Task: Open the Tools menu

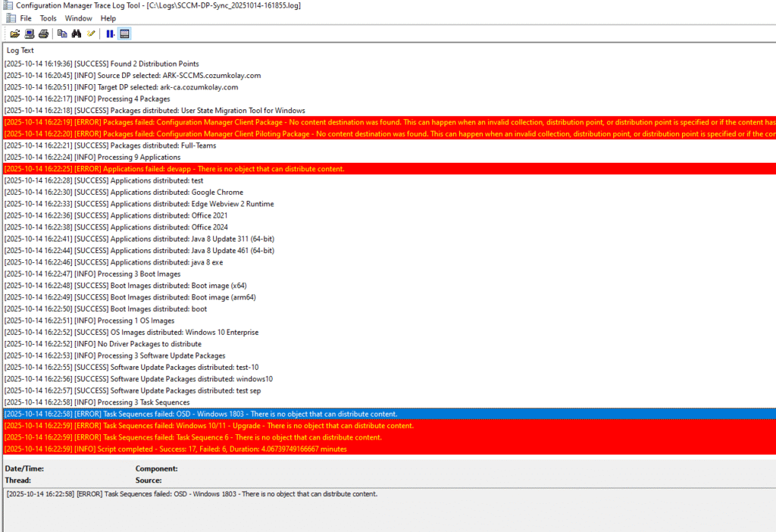Action: (48, 18)
